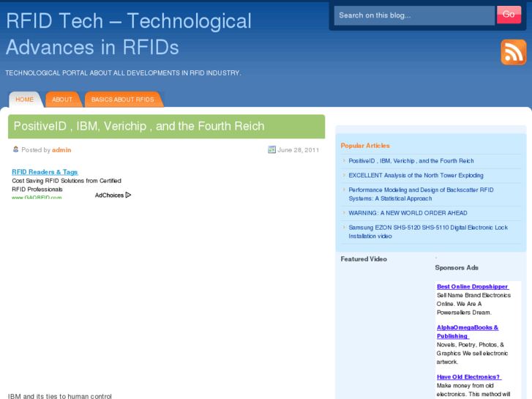Screen dimensions: 532x399
Task: Click the calendar icon next to June 28, 2011
Action: [x=271, y=150]
